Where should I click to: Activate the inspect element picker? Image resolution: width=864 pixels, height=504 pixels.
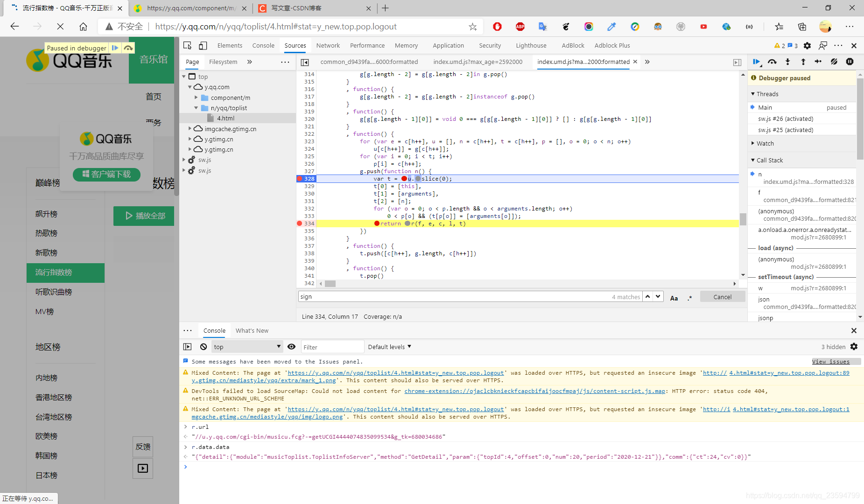[x=188, y=45]
